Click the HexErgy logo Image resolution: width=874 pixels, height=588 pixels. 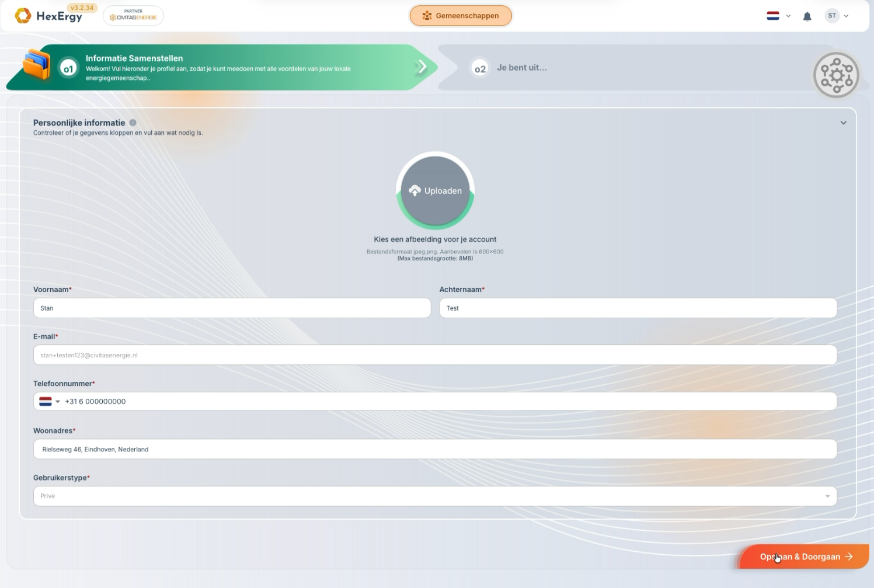(48, 16)
